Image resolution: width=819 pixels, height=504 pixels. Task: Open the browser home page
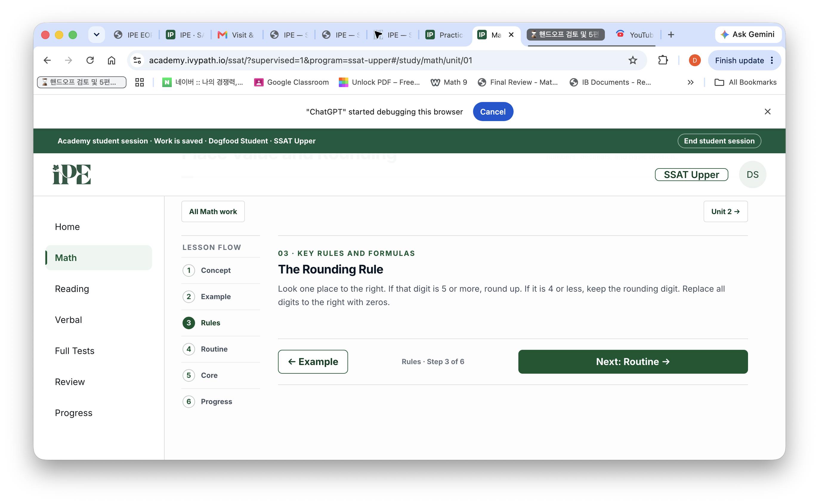pyautogui.click(x=111, y=60)
